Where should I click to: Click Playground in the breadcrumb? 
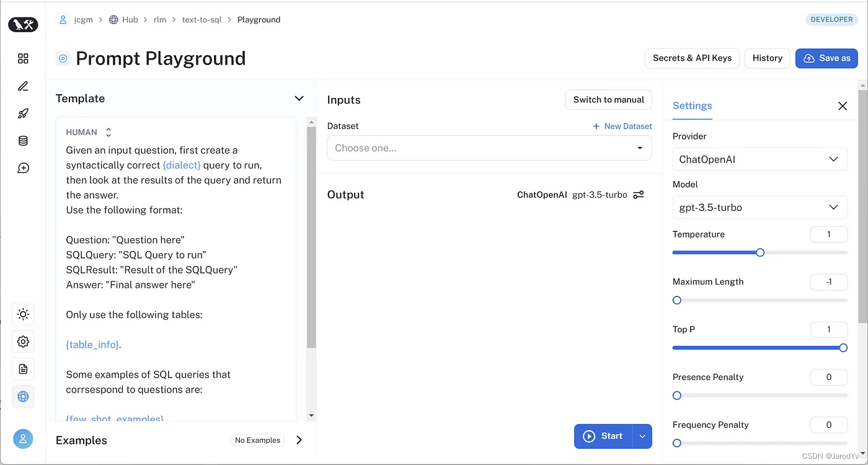pos(259,20)
